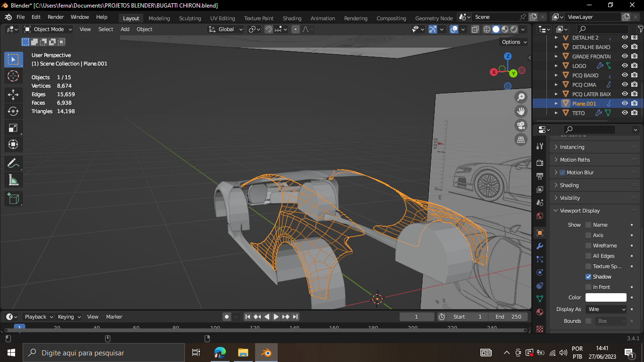Choose the Scale tool
Image resolution: width=644 pixels, height=362 pixels.
(x=13, y=128)
